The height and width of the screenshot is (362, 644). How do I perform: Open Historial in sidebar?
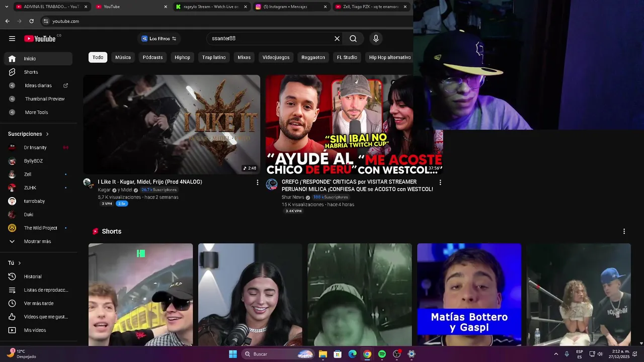38,277
